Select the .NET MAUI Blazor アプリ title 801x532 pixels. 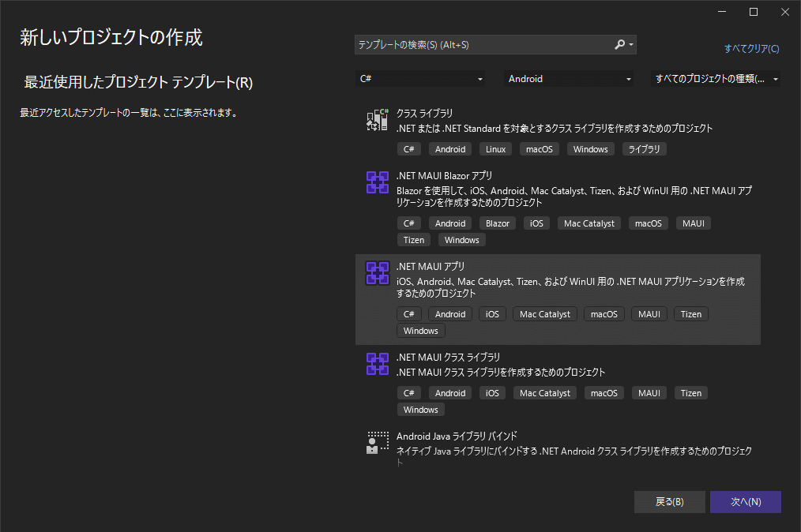click(444, 176)
